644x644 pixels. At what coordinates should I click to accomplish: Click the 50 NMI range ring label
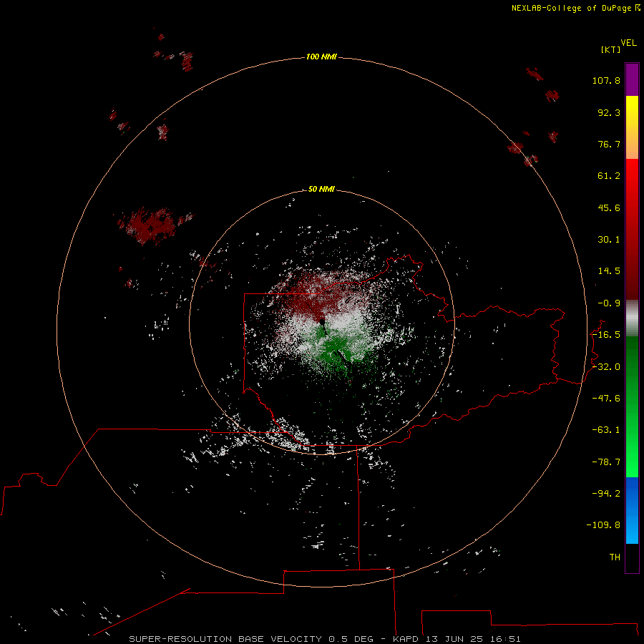click(x=321, y=189)
